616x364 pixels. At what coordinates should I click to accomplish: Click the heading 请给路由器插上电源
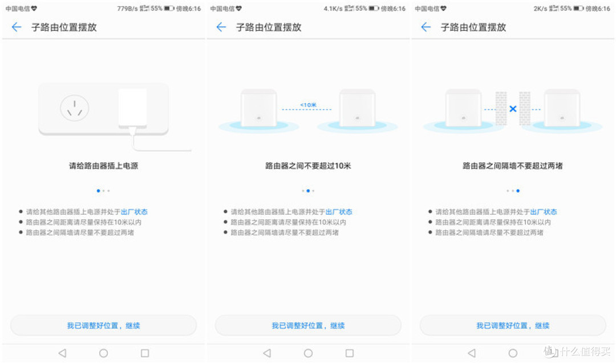[x=104, y=166]
